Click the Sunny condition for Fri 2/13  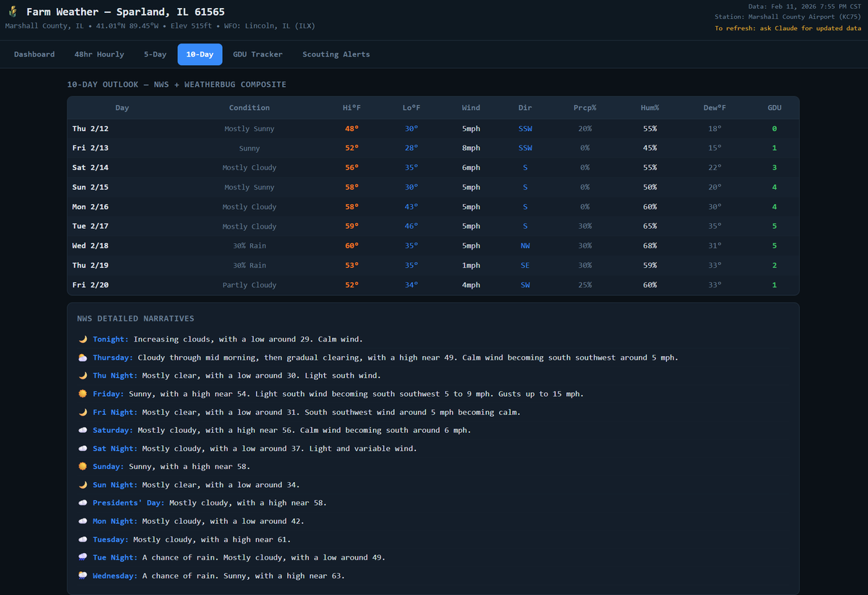[250, 148]
